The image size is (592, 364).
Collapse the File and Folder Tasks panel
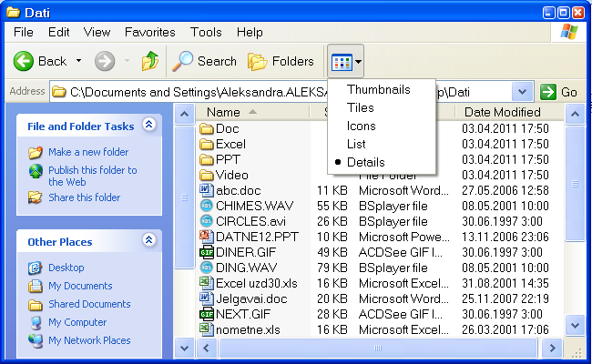pos(149,126)
